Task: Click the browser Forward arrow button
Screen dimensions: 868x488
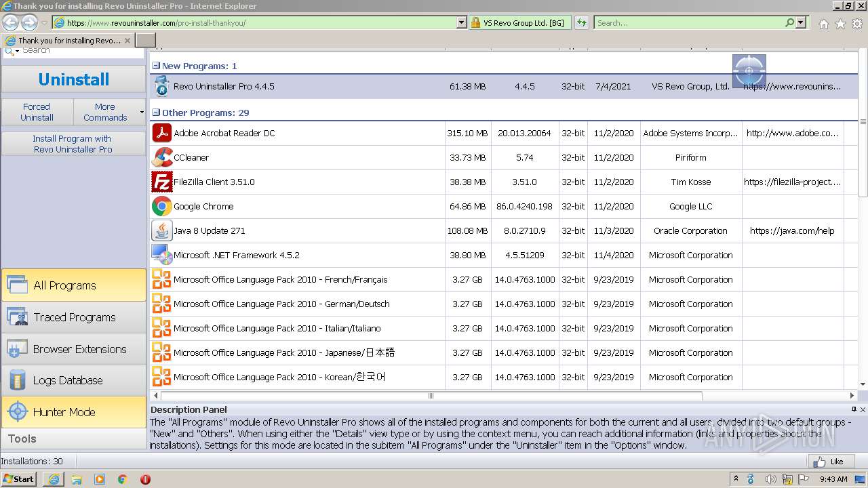Action: tap(29, 22)
